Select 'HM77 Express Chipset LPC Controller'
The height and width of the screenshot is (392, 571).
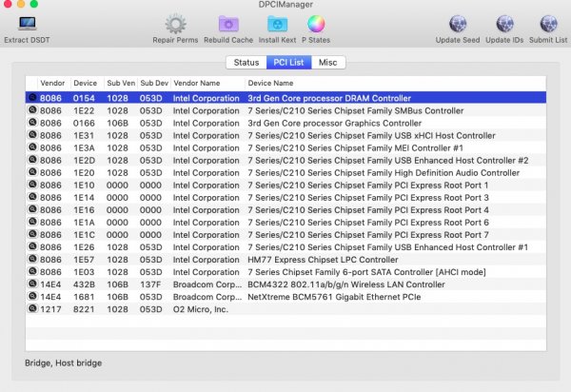(323, 260)
